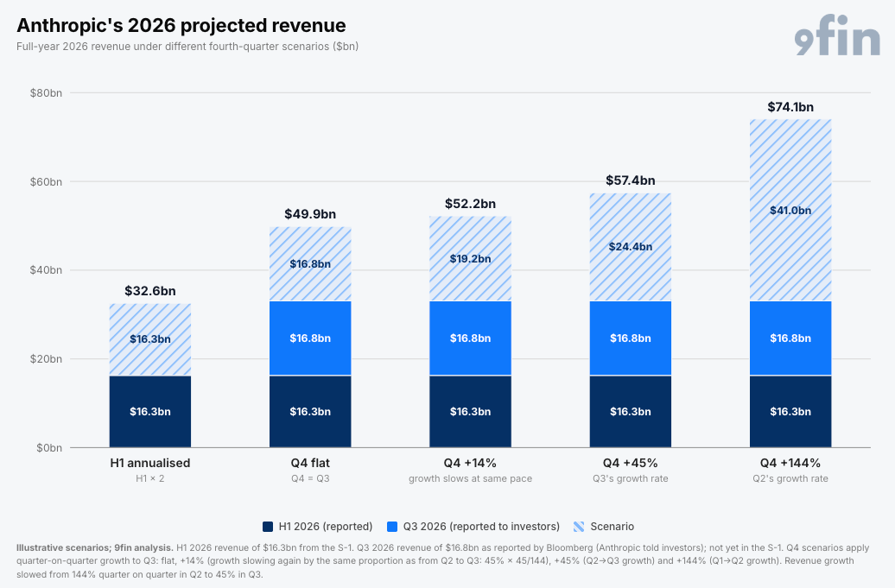The height and width of the screenshot is (588, 895).
Task: Click the $24.4bn scenario bar segment
Action: point(630,247)
